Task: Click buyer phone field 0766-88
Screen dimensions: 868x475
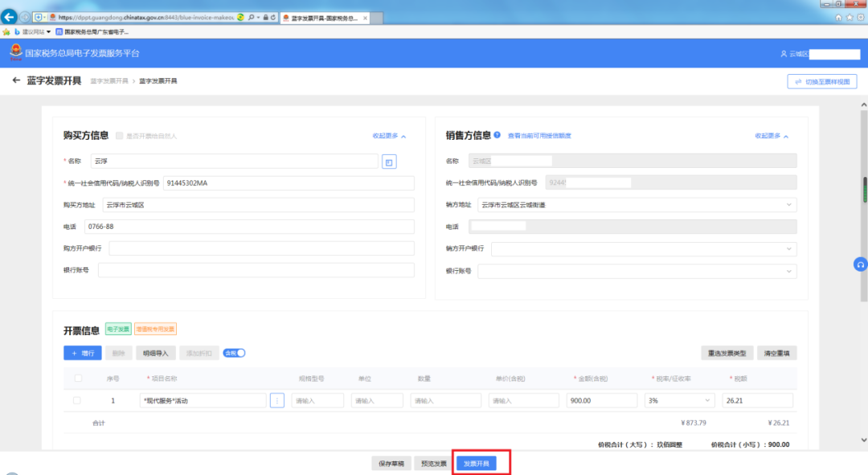Action: click(x=249, y=227)
